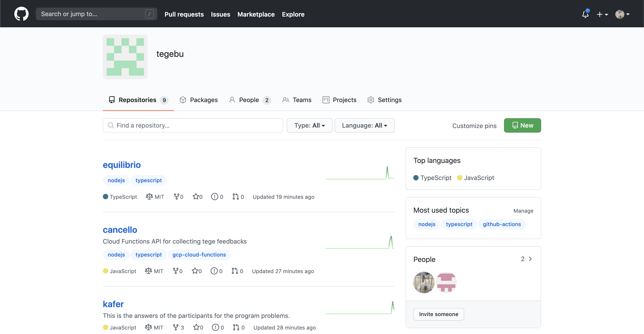This screenshot has width=644, height=334.
Task: Click the MIT license scale icon on cancello
Action: point(148,271)
